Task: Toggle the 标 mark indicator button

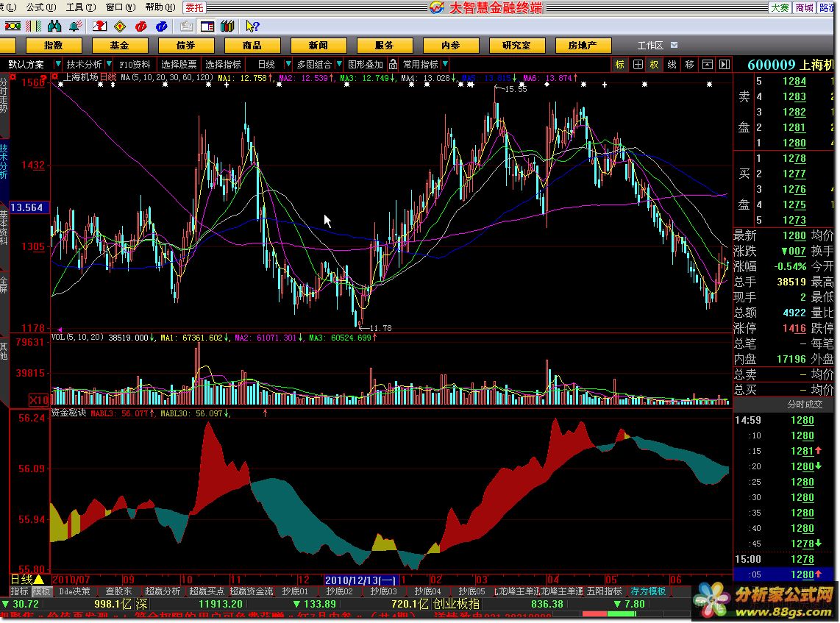Action: coord(620,65)
